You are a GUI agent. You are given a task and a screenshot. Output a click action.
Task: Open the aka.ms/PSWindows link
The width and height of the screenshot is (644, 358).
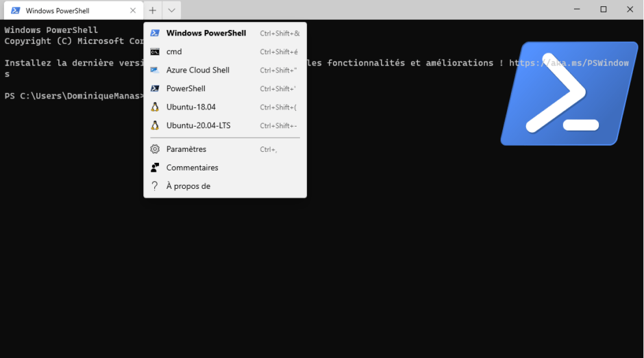click(569, 63)
